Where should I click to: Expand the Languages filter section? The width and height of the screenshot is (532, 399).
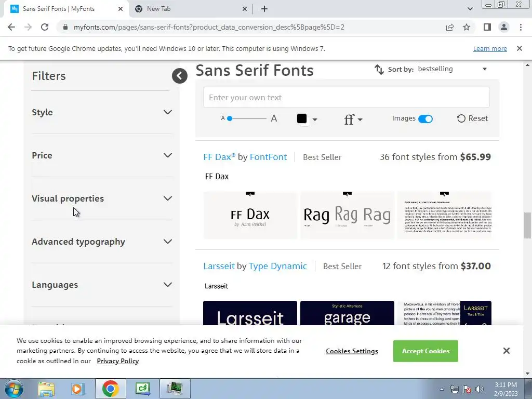(102, 285)
